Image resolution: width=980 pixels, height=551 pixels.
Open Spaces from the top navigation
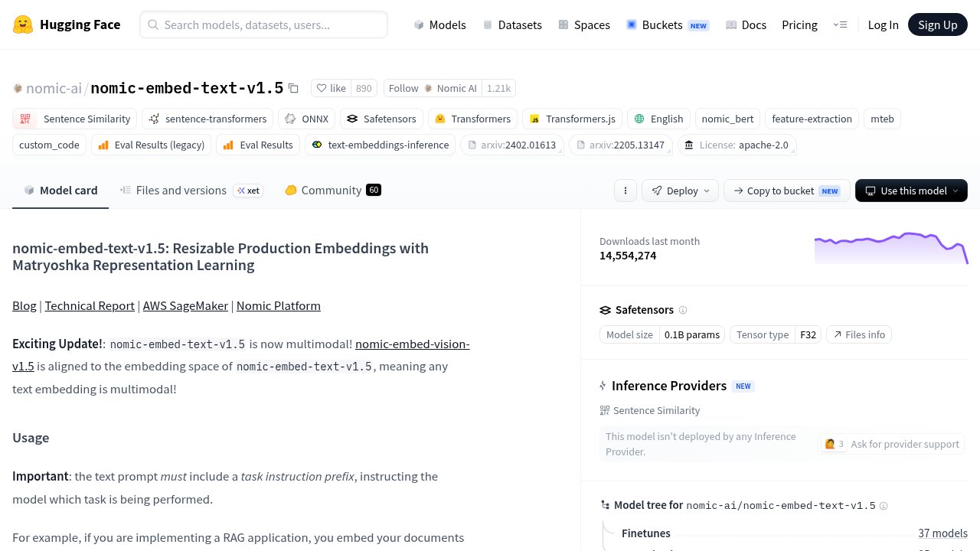(583, 24)
